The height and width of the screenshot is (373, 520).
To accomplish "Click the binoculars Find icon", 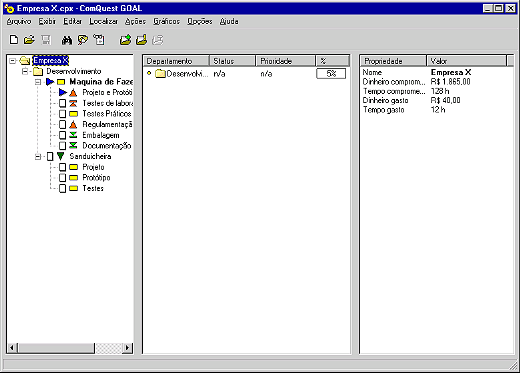I will [x=67, y=40].
